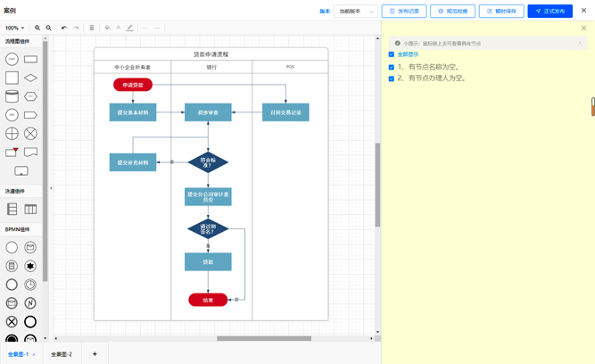Viewport: 595px width, 364px height.
Task: Collapse the left component panel handle
Action: point(51,188)
